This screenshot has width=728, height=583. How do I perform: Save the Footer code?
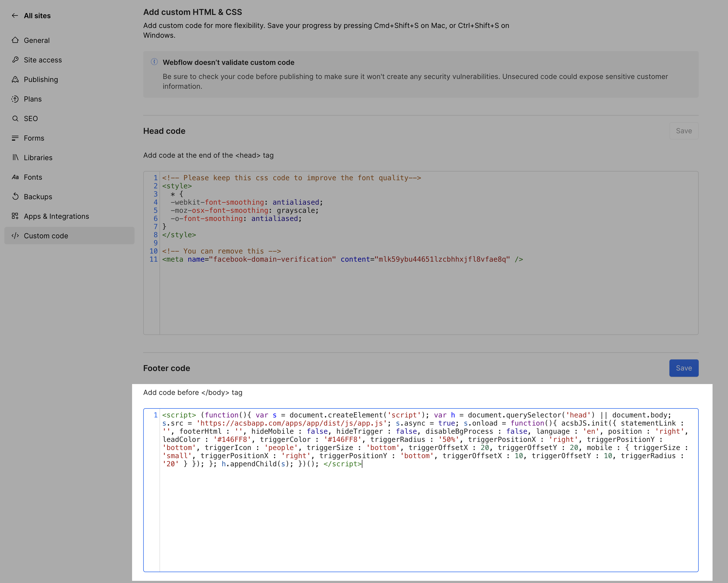point(684,368)
